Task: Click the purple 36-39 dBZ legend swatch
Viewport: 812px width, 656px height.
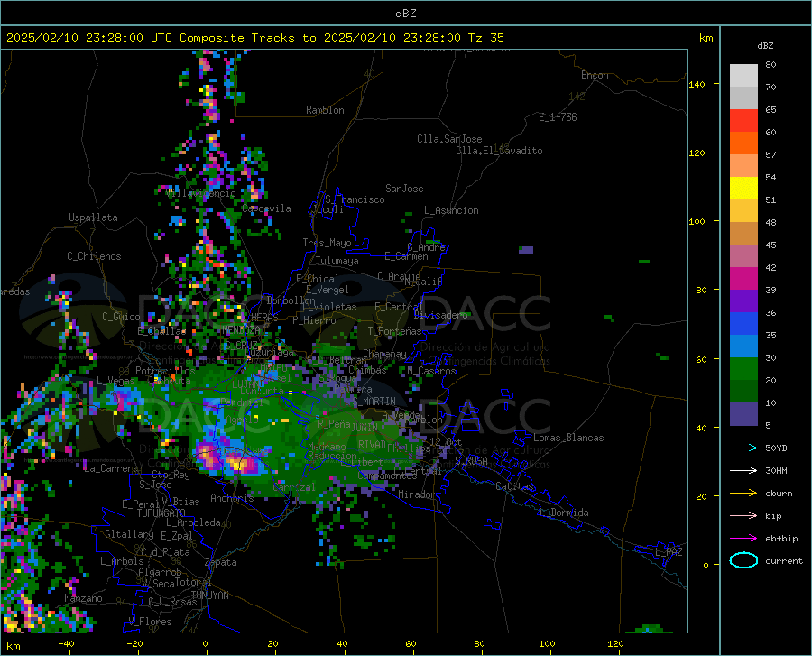Action: pos(743,301)
